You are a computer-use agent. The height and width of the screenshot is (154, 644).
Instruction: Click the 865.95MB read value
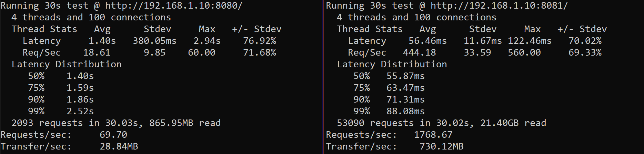pos(171,123)
